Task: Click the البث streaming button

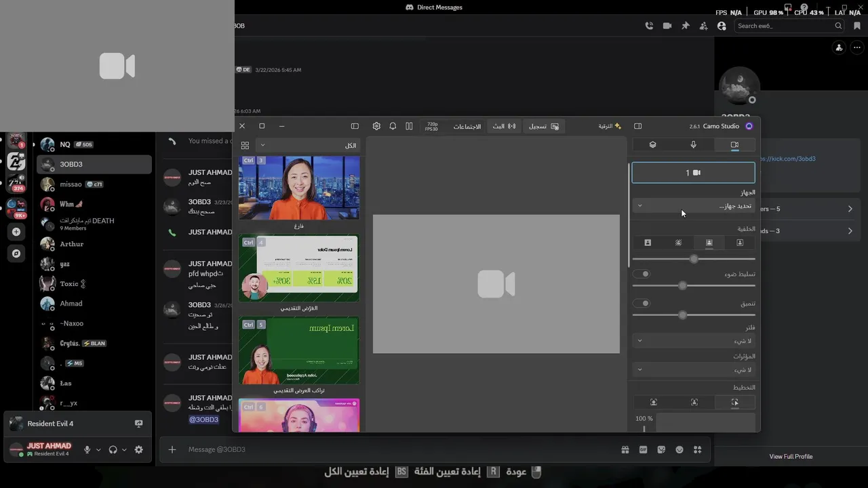Action: pyautogui.click(x=504, y=126)
